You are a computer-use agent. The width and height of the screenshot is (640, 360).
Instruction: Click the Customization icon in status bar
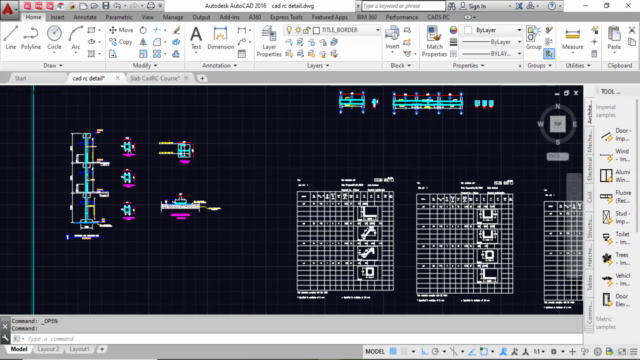point(633,351)
